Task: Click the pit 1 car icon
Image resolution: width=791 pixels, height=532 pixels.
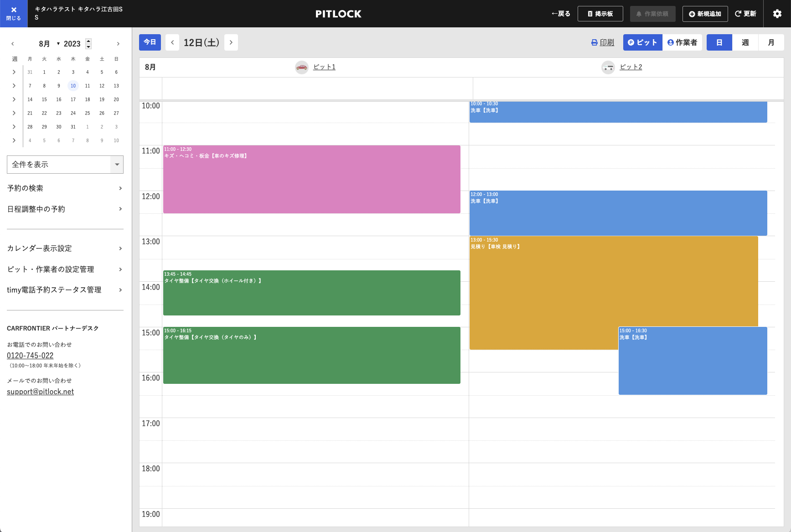Action: (302, 67)
